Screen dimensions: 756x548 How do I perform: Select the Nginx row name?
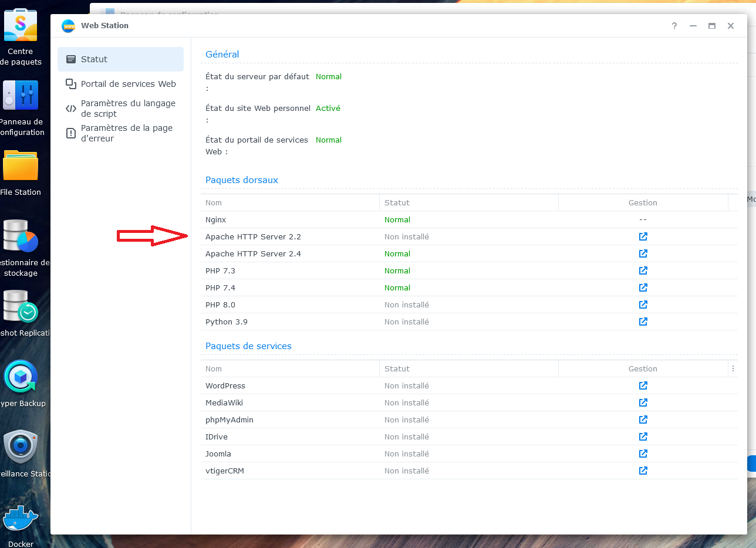point(215,219)
